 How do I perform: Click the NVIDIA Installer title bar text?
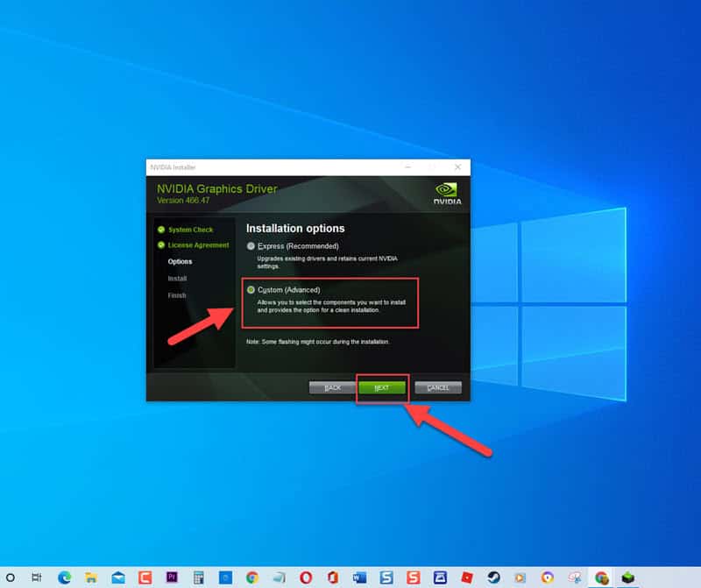(173, 167)
